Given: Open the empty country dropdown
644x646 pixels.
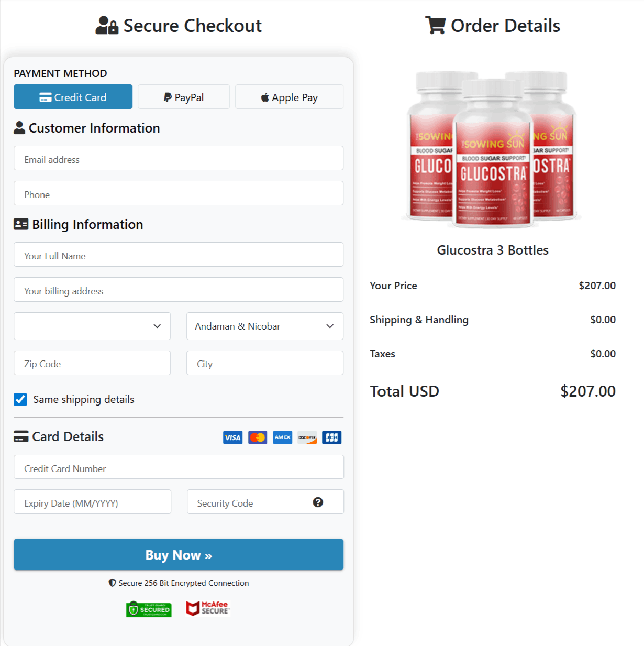Looking at the screenshot, I should pos(92,326).
